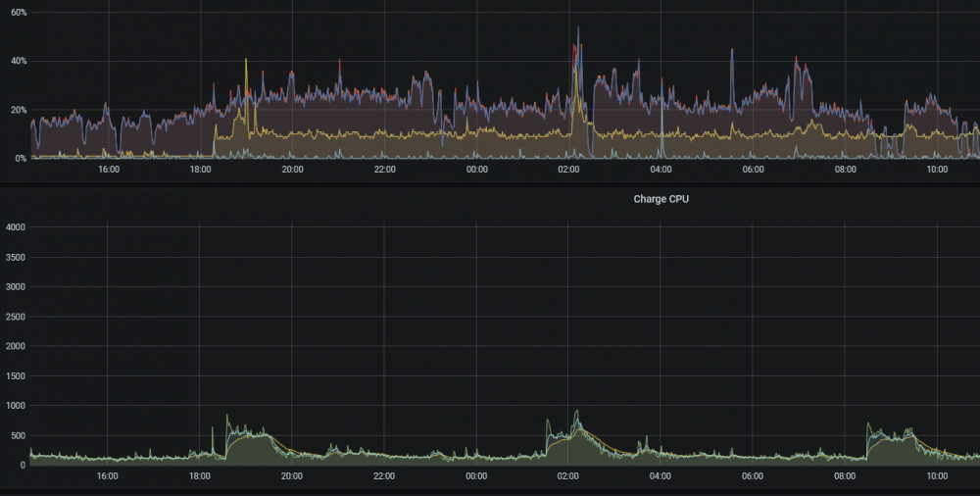Click the 08:00 label under the Charge CPU graph
980x496 pixels.
(845, 476)
